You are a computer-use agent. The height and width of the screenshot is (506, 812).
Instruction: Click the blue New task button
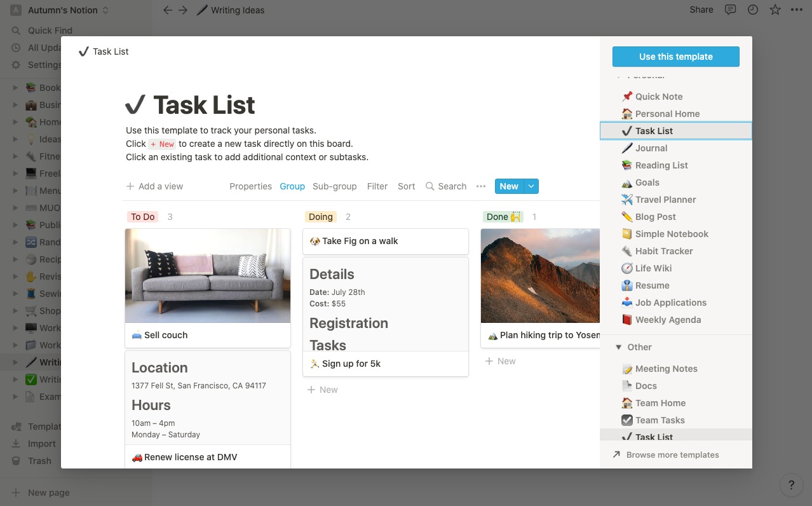(x=509, y=186)
